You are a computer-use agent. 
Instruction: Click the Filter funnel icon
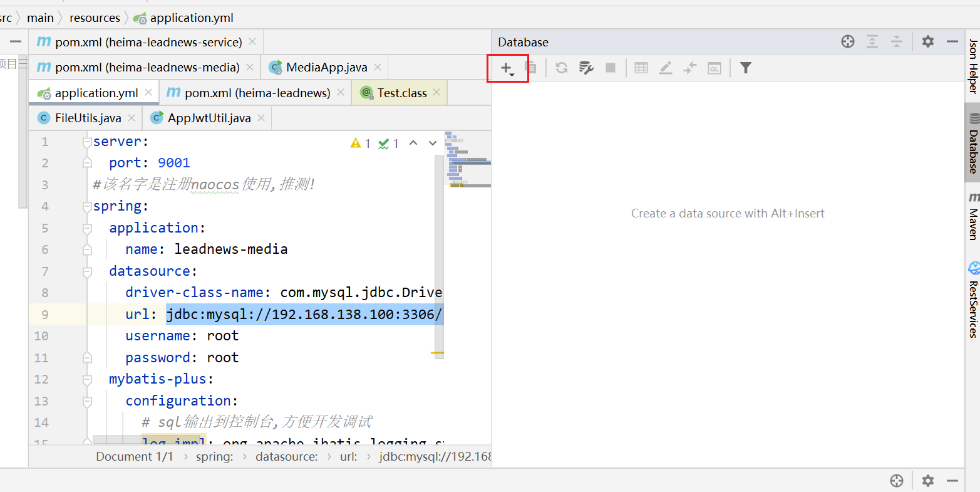tap(745, 68)
